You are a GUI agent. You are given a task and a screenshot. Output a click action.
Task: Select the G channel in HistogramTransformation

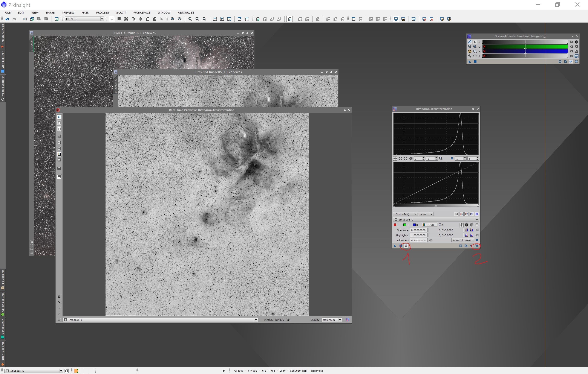406,225
